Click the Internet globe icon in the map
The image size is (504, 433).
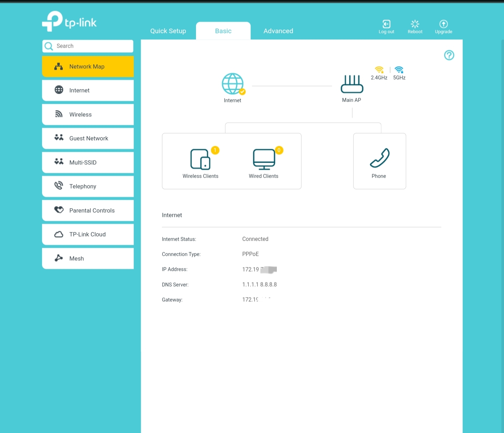coord(233,84)
